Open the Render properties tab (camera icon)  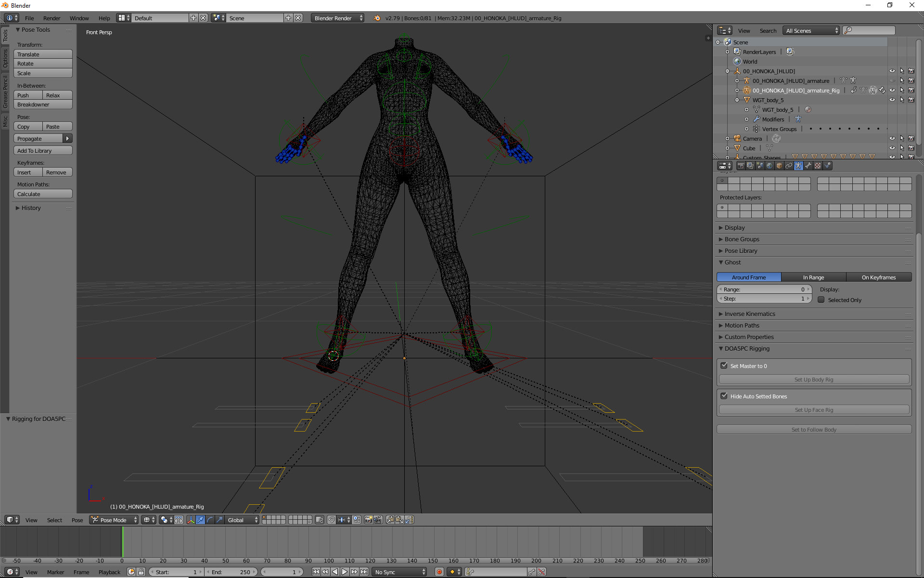741,166
